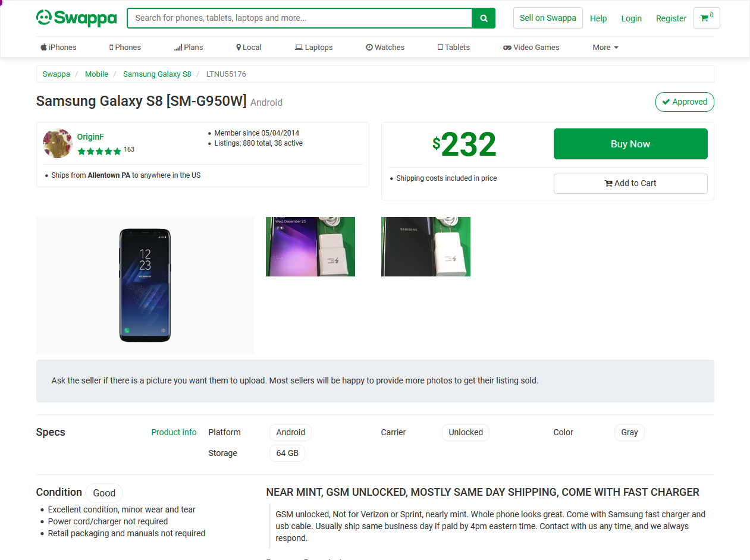Image resolution: width=750 pixels, height=560 pixels.
Task: Select the magnifying glass search icon
Action: [484, 18]
